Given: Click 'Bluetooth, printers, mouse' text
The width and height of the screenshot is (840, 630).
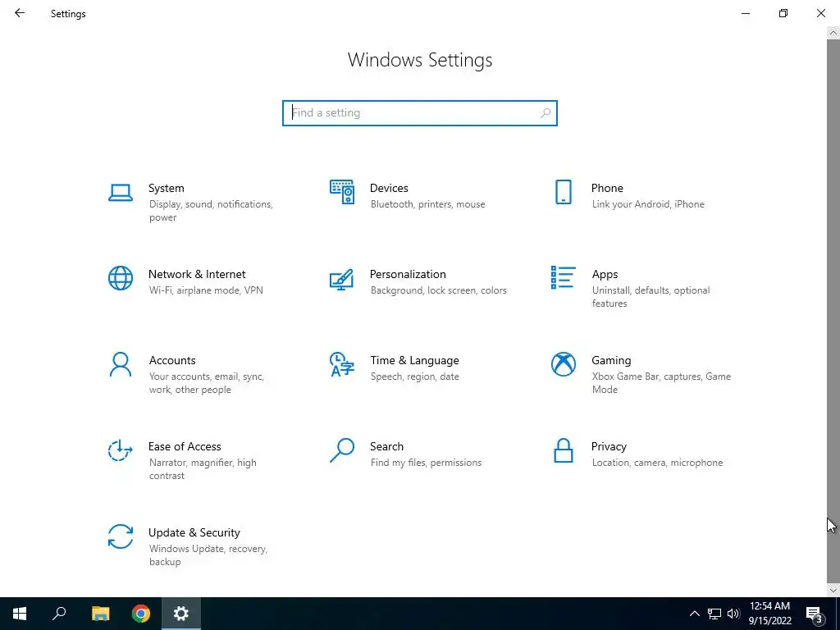Looking at the screenshot, I should [427, 204].
